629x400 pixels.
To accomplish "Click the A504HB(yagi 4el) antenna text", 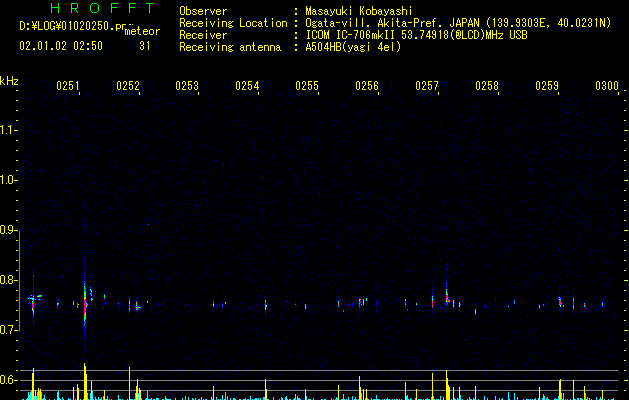I will [x=353, y=47].
